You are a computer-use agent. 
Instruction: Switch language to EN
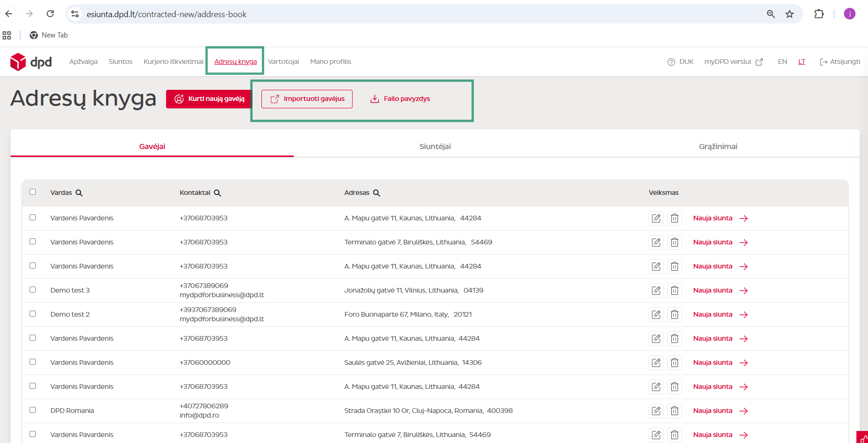(782, 62)
